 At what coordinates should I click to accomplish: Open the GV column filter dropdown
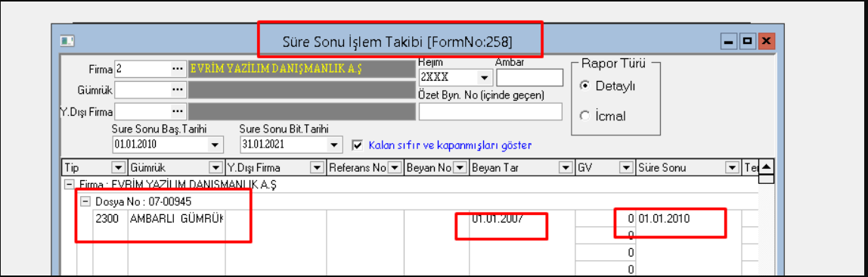625,167
